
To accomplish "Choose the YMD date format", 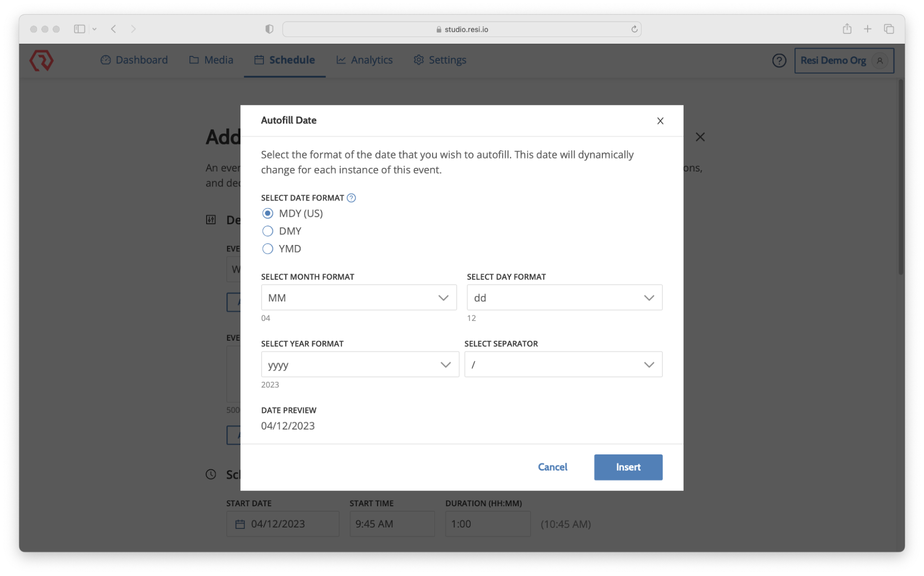I will point(268,249).
